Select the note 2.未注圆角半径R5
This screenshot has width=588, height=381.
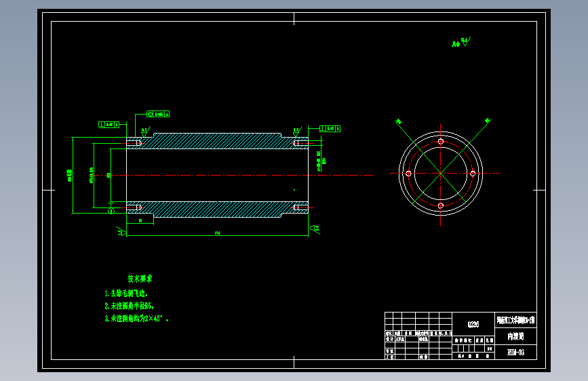[x=130, y=306]
